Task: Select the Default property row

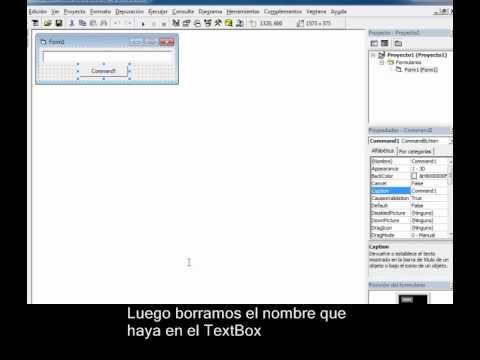Action: point(410,206)
